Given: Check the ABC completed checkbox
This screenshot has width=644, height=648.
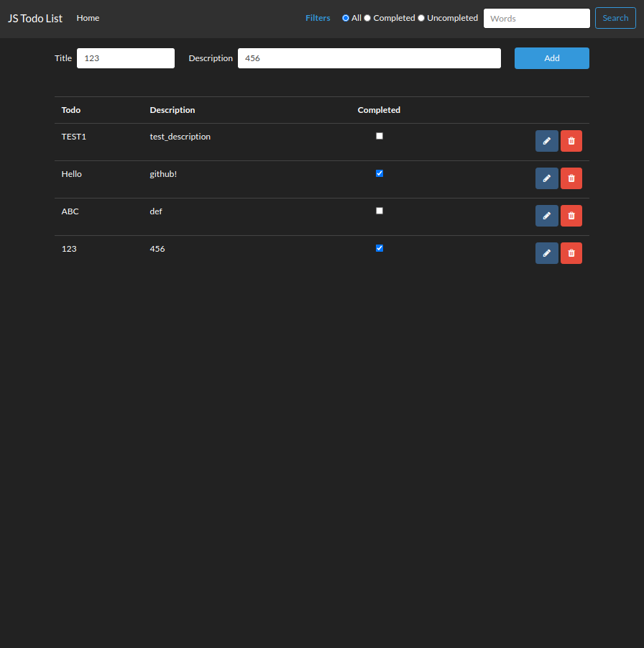Looking at the screenshot, I should coord(379,211).
